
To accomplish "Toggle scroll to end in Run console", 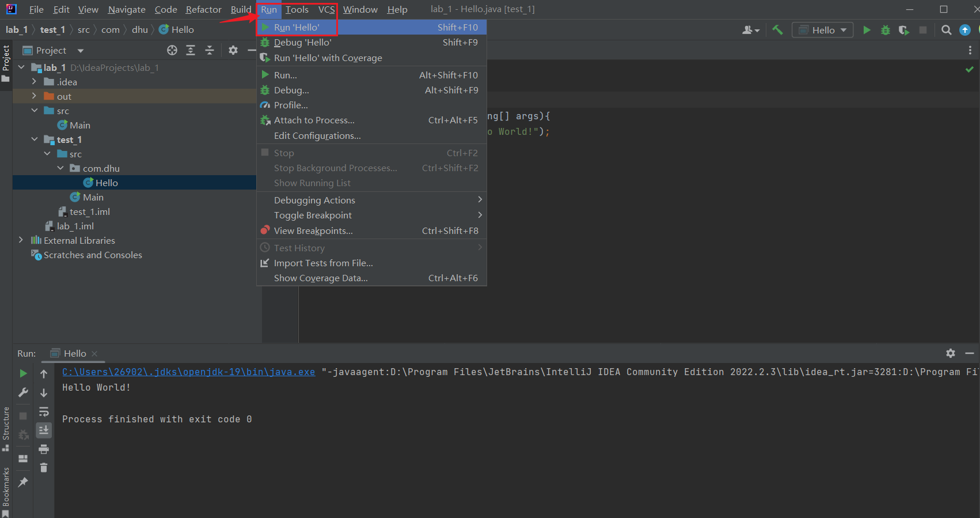I will (x=44, y=430).
